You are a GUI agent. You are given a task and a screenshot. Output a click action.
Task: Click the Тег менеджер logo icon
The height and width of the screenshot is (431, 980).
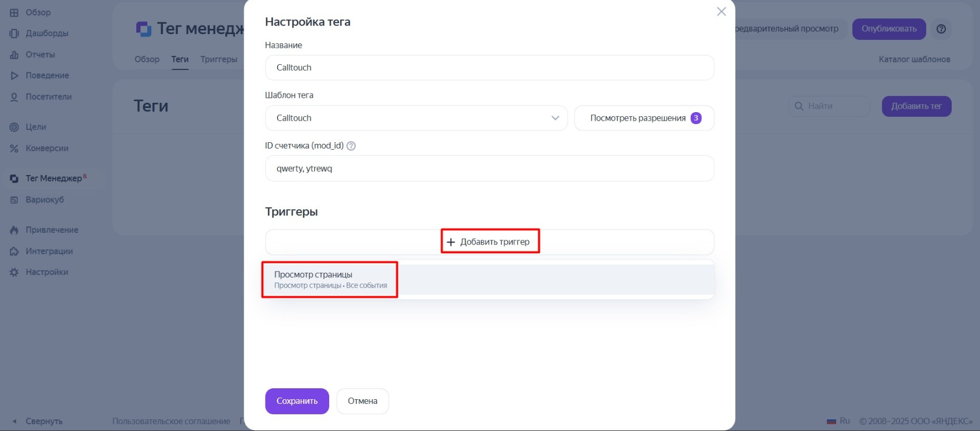(143, 28)
